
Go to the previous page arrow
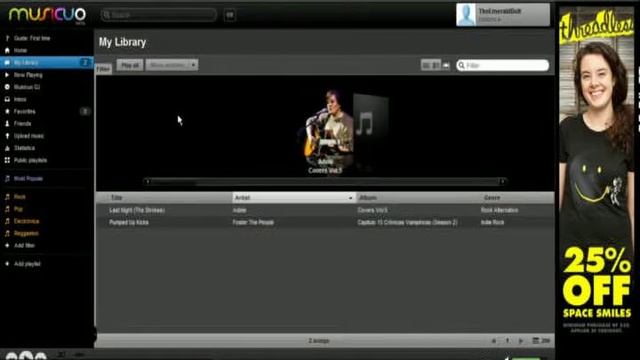(x=494, y=341)
